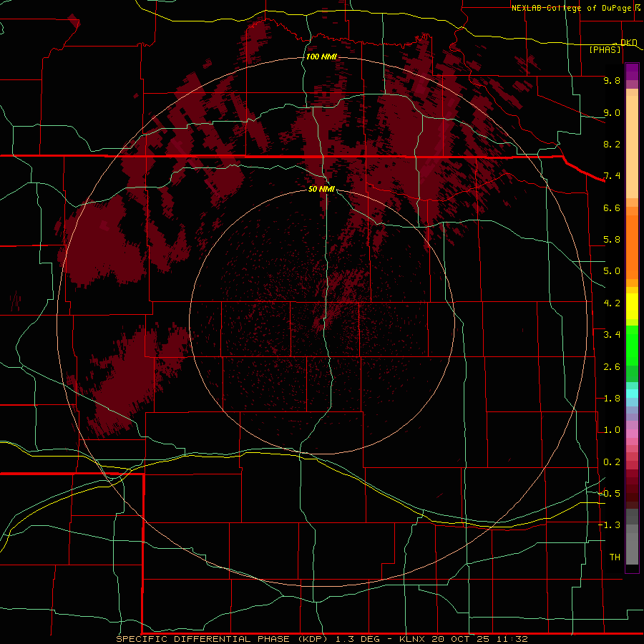
Task: Click the 6.6 scale value
Action: tap(612, 208)
